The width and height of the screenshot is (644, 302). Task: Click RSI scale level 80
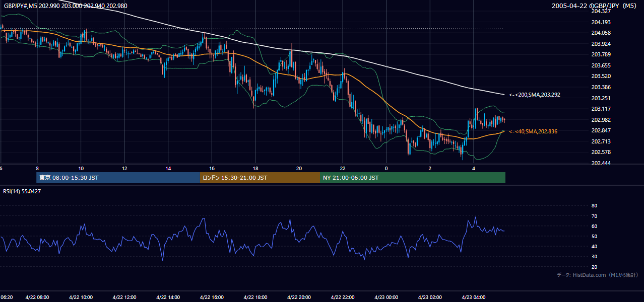tap(594, 206)
